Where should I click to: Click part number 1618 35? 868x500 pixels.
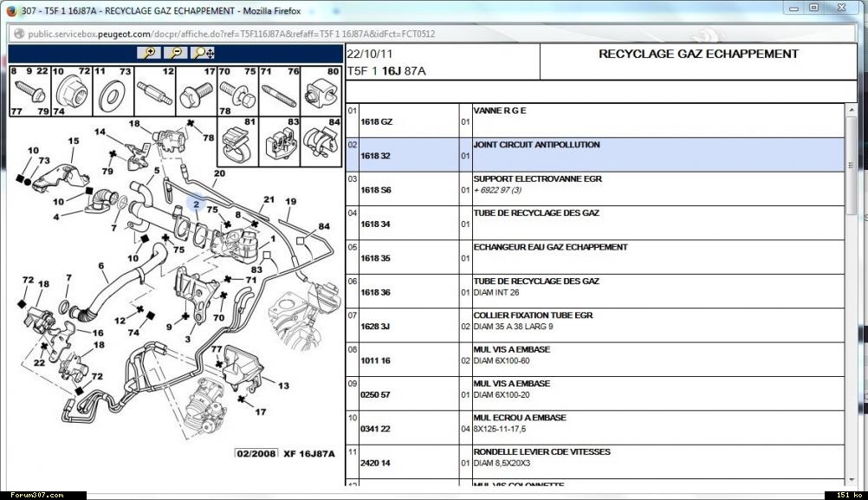click(x=375, y=258)
